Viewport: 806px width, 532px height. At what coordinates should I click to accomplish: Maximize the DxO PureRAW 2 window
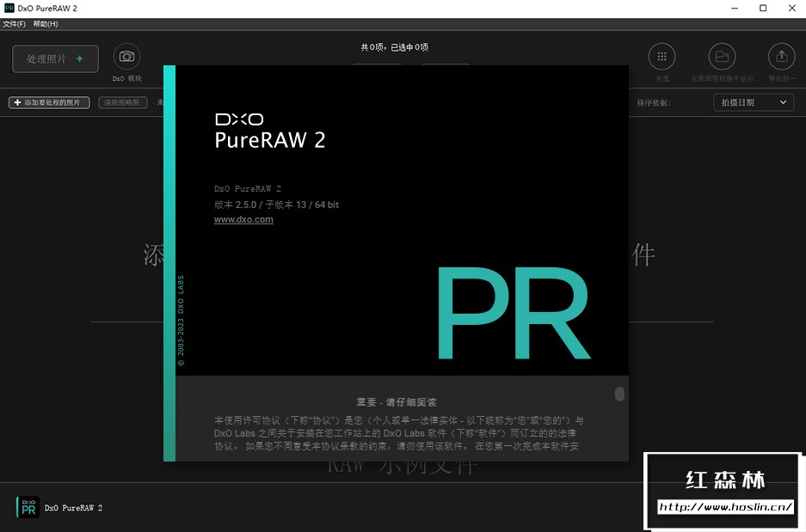click(763, 9)
